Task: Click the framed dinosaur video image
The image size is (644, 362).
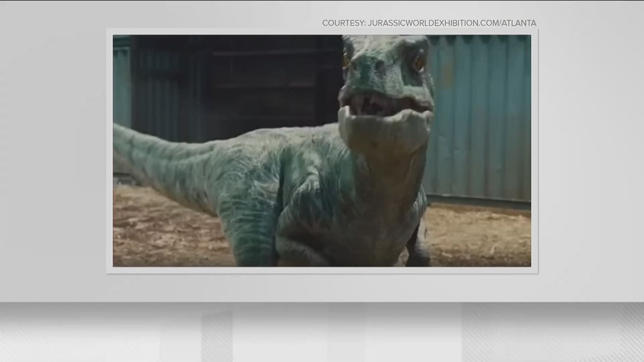Action: click(x=322, y=151)
